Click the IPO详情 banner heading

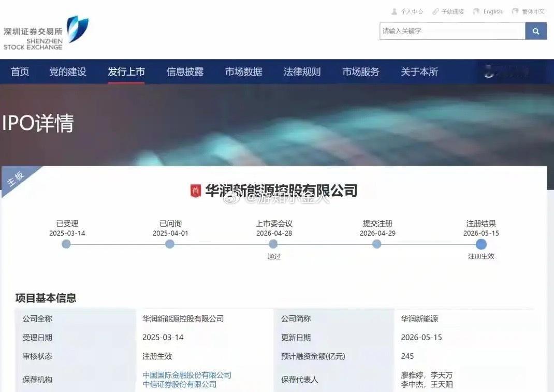coord(38,123)
